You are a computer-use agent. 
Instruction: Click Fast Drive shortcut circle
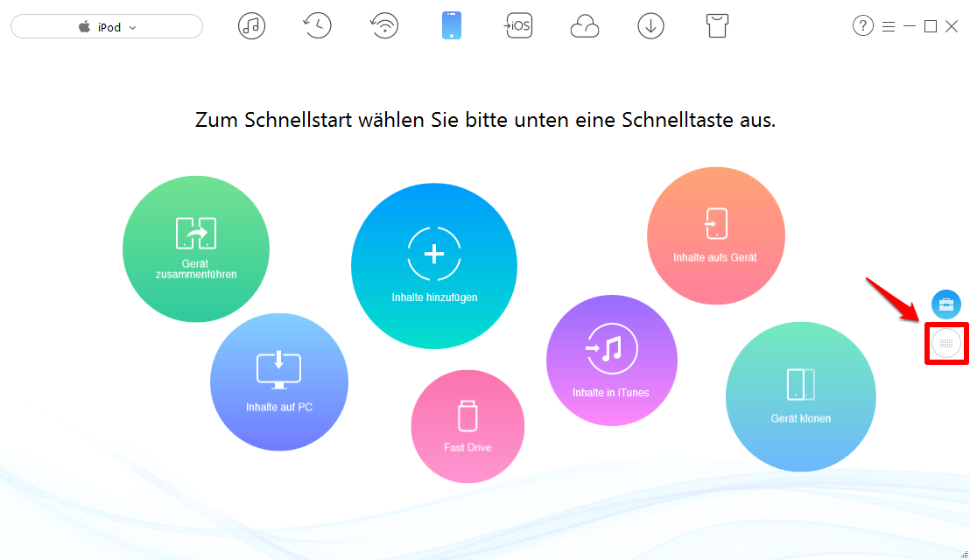tap(467, 426)
